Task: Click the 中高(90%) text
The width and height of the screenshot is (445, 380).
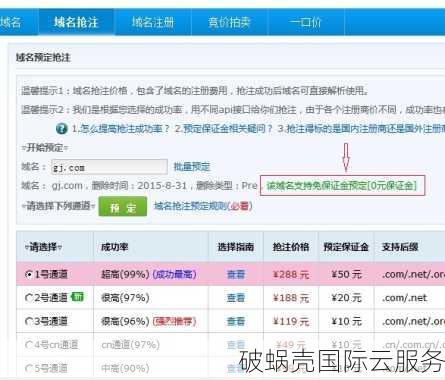Action: [x=125, y=368]
